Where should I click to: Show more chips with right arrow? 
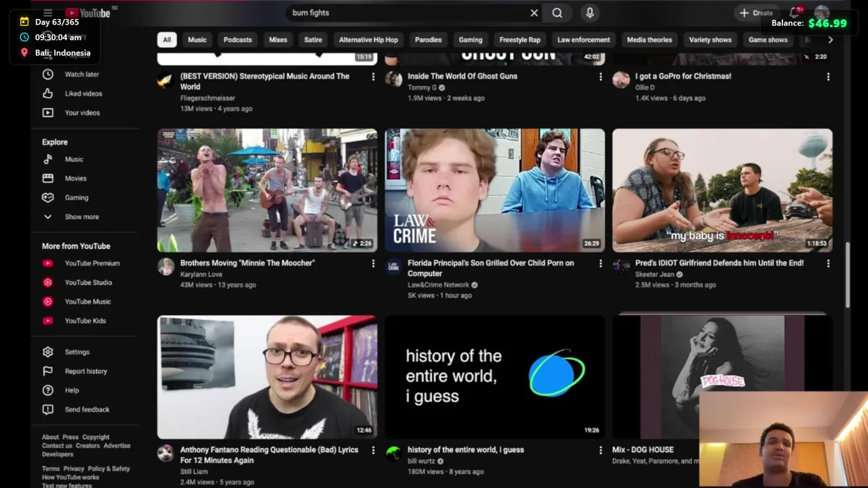point(831,40)
